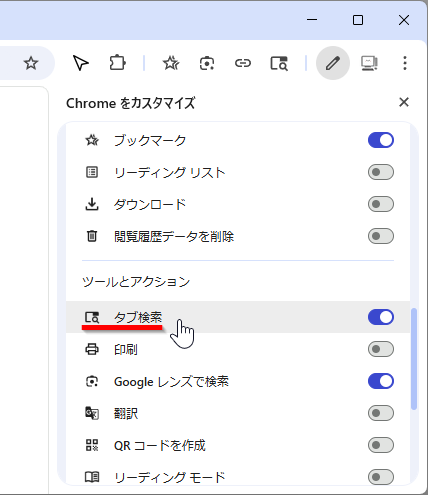
Task: Click the Google レンズで検索 row icon
Action: tap(92, 381)
